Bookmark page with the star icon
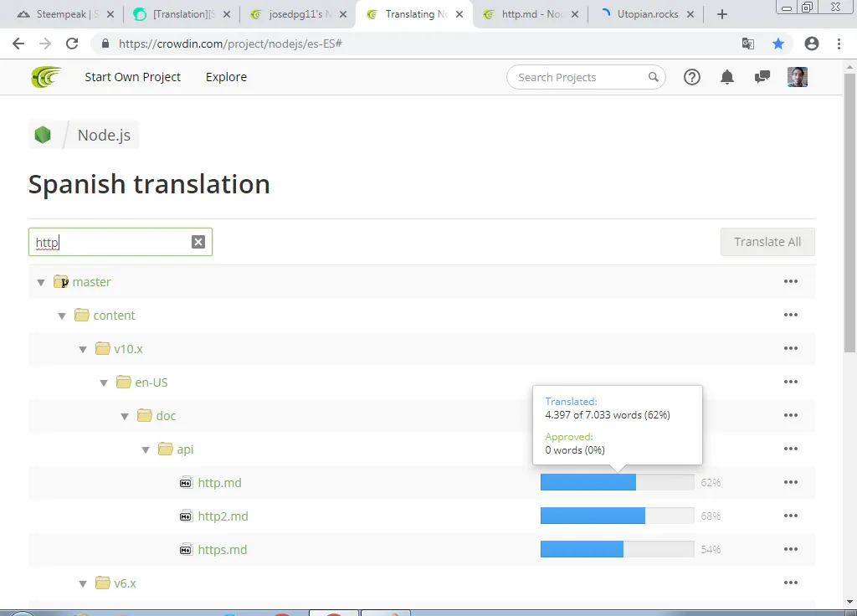This screenshot has height=616, width=857. point(778,44)
